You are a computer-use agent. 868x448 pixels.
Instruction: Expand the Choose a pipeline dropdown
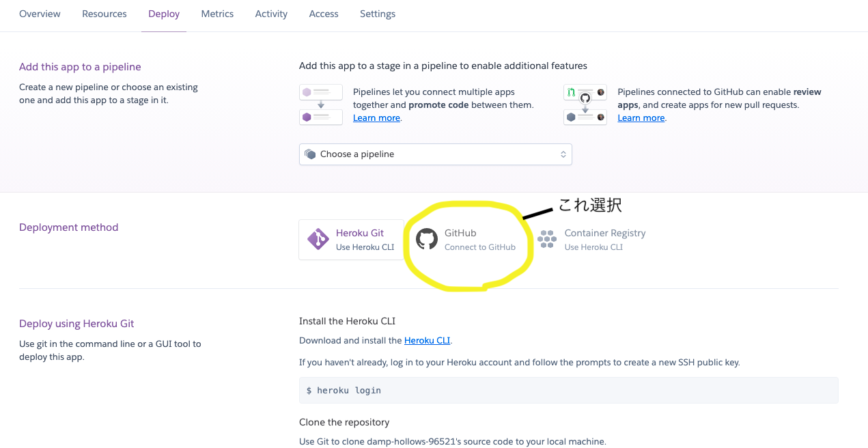435,154
